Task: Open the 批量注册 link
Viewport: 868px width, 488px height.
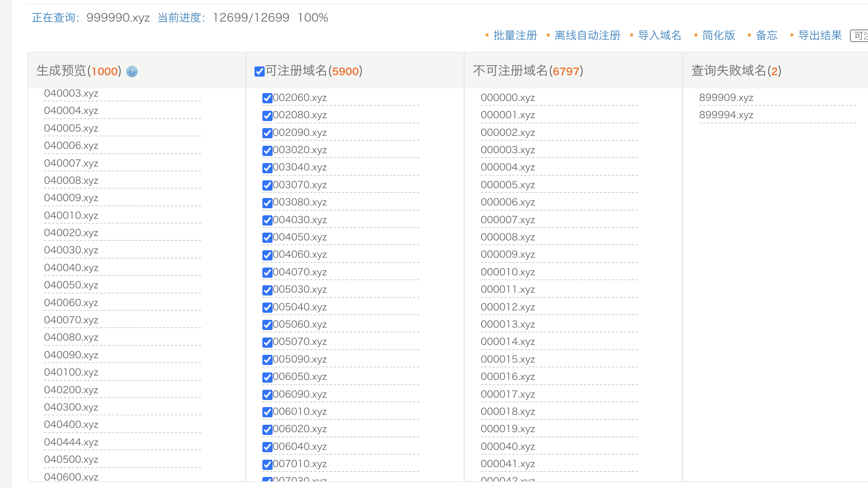Action: (x=515, y=35)
